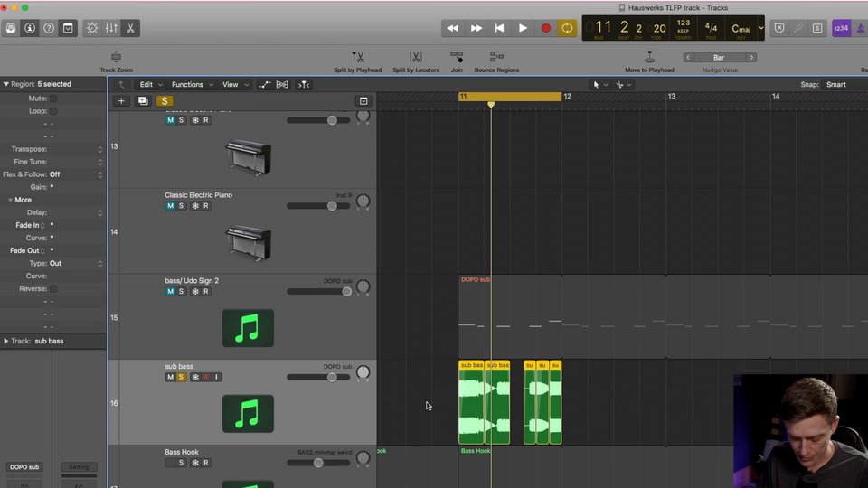Open key signature Cmaj display
Screen dimensions: 868x488
pos(741,28)
